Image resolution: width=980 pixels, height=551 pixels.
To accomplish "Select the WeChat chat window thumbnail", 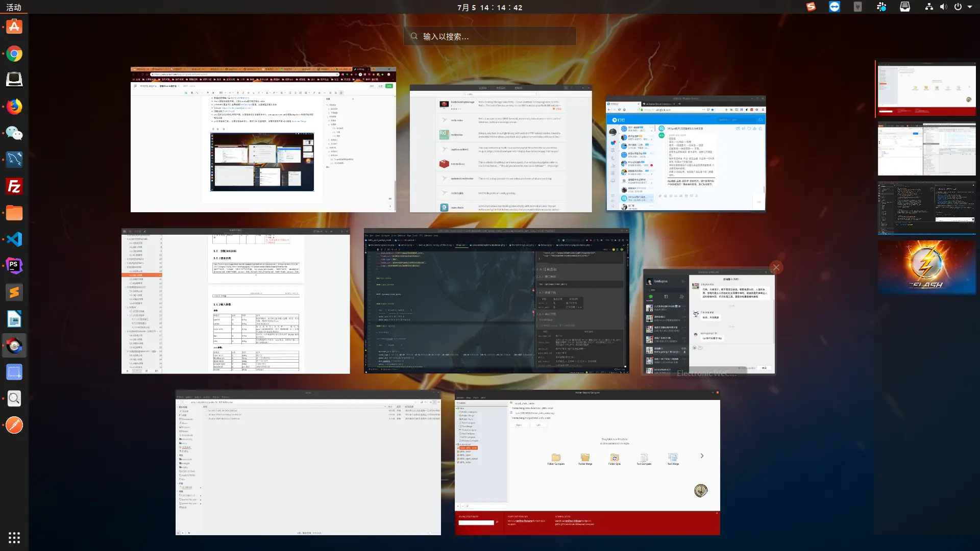I will [709, 321].
